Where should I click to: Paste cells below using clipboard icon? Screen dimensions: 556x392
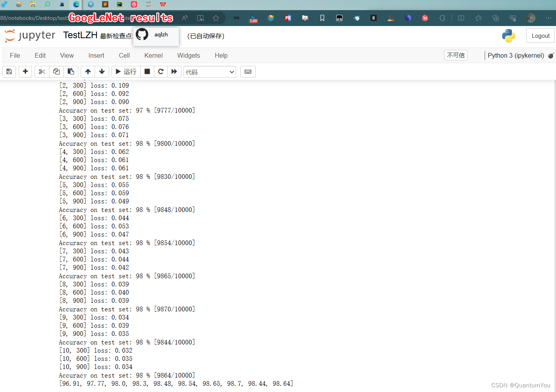coord(71,72)
